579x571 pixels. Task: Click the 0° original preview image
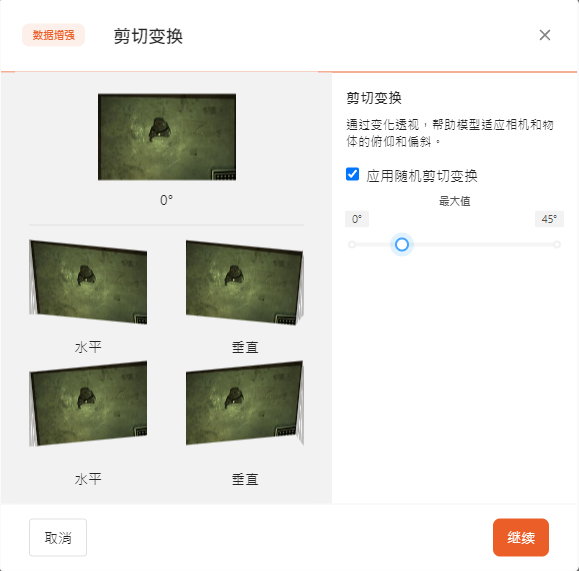(167, 137)
